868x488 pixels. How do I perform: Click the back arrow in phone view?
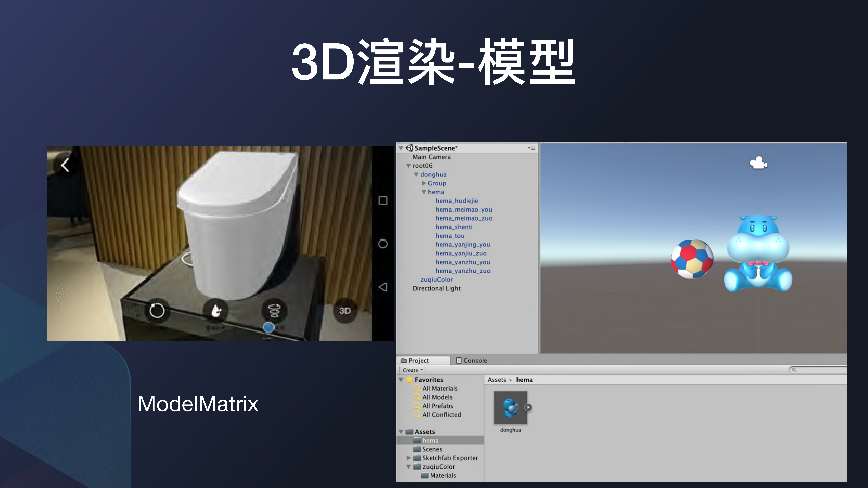click(65, 165)
